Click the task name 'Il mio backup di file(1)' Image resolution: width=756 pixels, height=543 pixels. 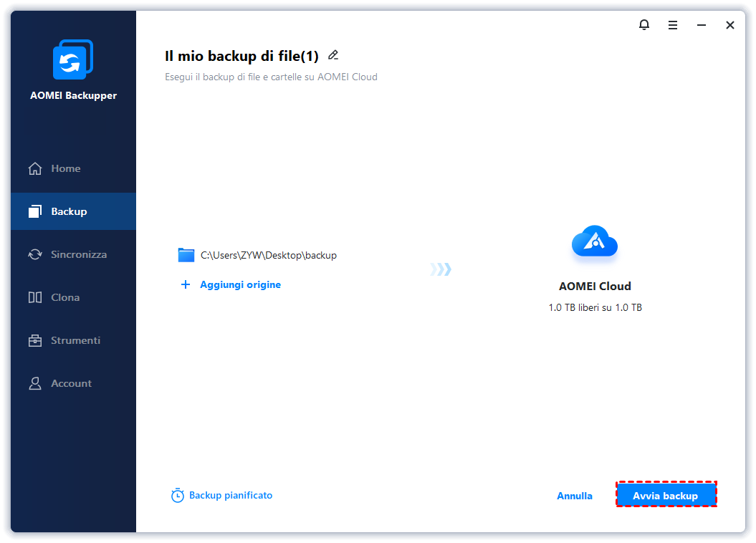241,56
